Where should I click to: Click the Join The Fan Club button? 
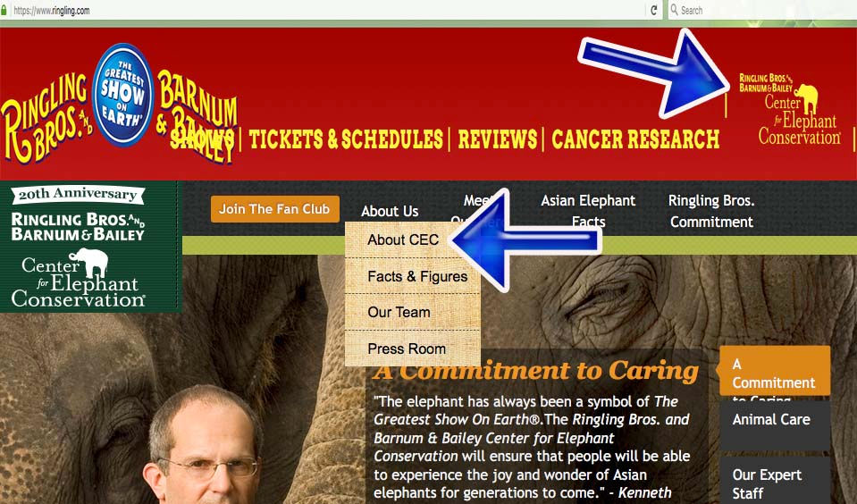point(275,209)
